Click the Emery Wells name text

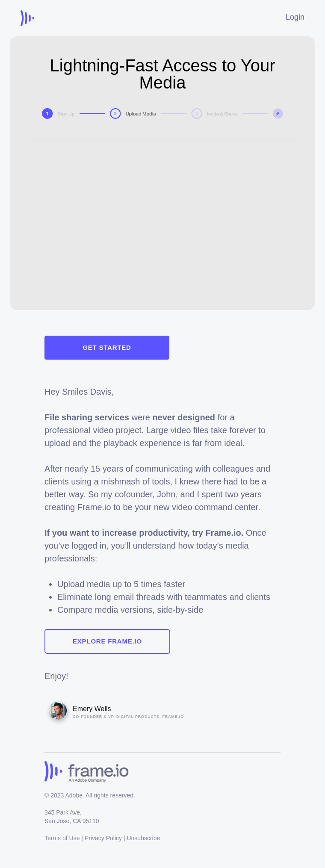click(x=92, y=709)
